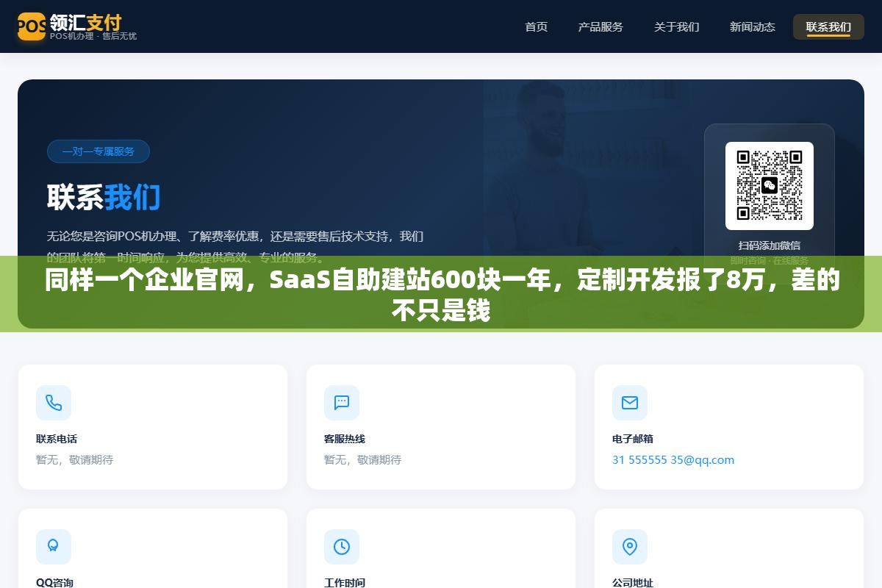
Task: Click the location pin icon above 公司地址
Action: (x=630, y=547)
